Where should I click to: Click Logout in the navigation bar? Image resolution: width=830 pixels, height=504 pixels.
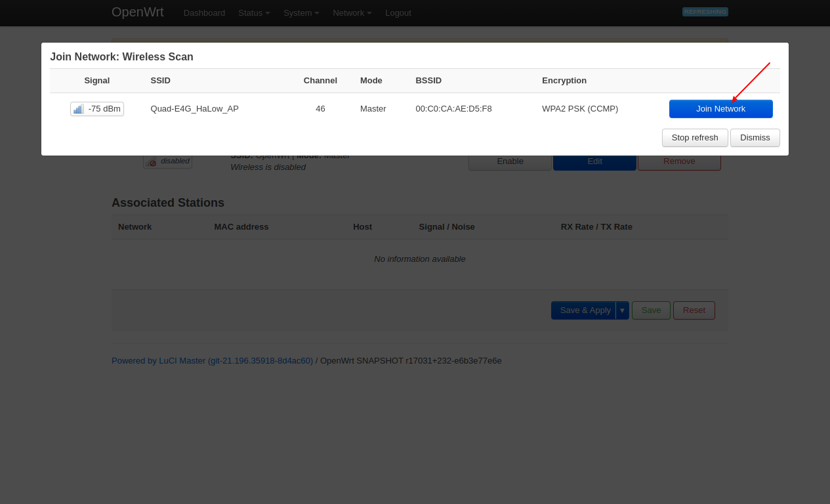[x=398, y=12]
